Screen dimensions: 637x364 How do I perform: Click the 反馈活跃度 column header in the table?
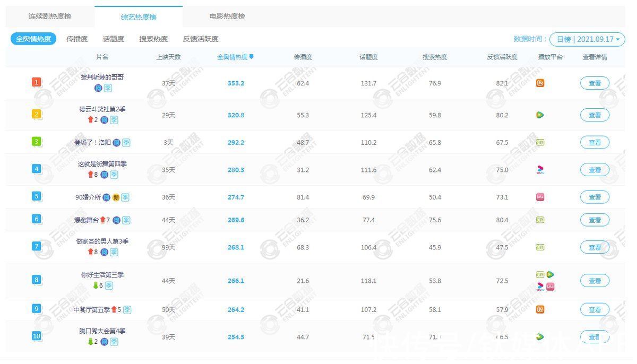point(502,57)
